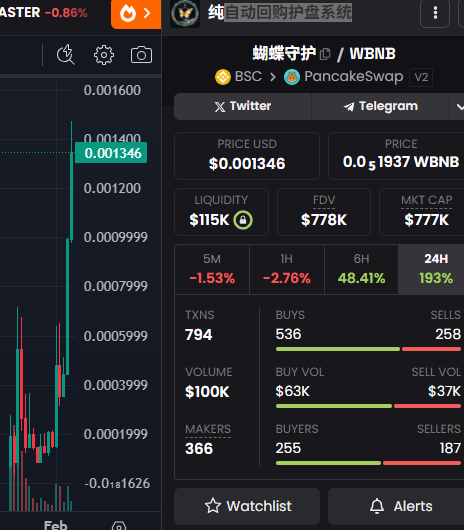Click the PancakeSwap bunny logo icon

point(292,77)
